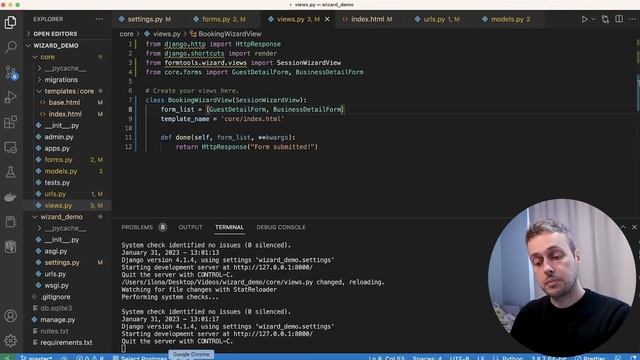Click line 8 in the code editor
This screenshot has height=360, width=640.
(252, 109)
